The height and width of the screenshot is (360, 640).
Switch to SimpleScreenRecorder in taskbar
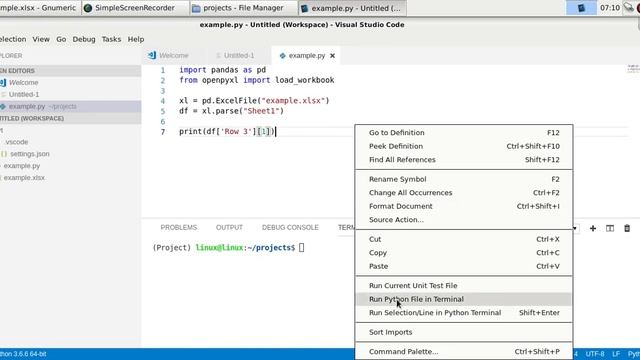coord(135,8)
